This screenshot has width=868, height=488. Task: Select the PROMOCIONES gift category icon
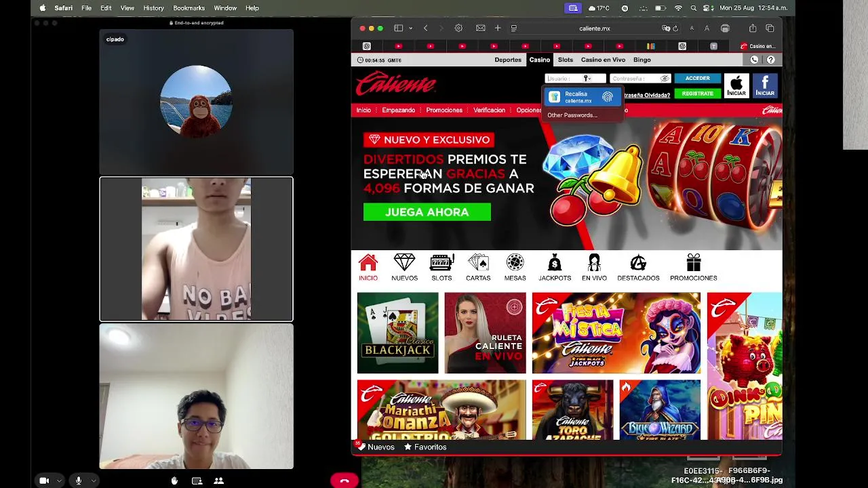tap(693, 268)
